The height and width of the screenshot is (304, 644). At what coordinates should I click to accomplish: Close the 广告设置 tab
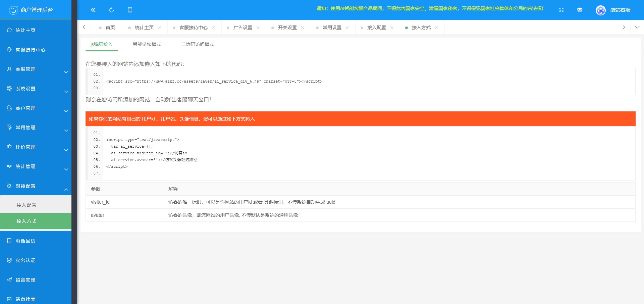click(x=258, y=28)
